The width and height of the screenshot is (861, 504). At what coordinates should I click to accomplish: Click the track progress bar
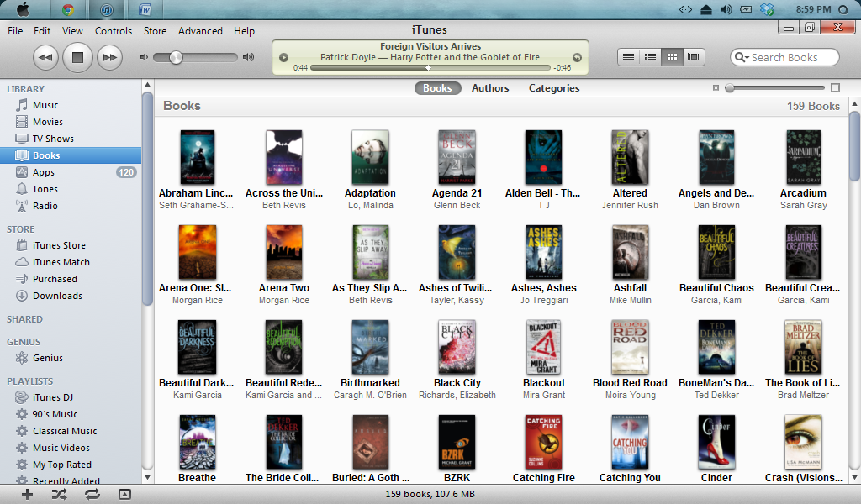430,67
